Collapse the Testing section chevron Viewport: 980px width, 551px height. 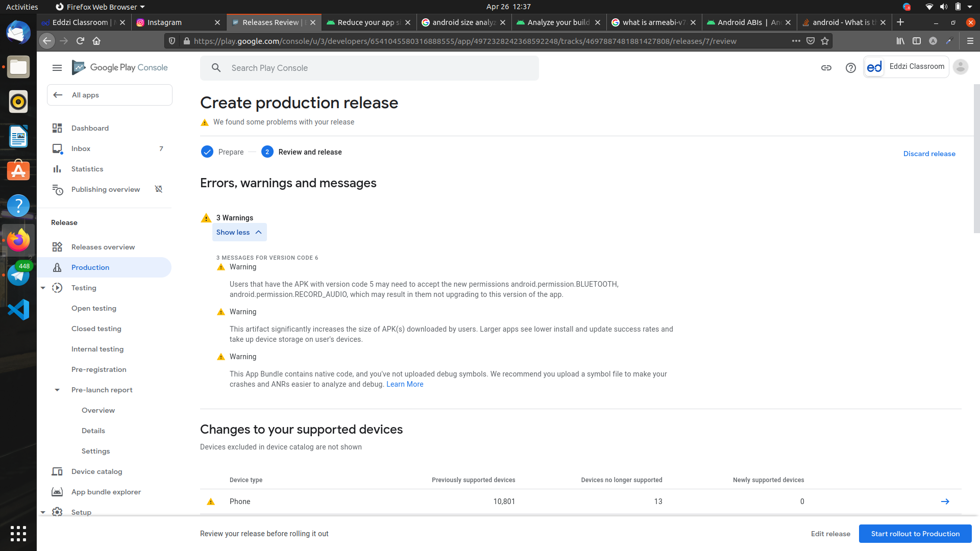pos(43,288)
